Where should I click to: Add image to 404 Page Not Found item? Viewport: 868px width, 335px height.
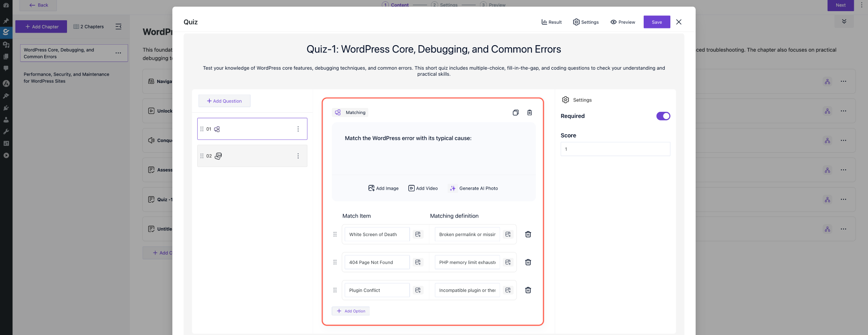418,262
